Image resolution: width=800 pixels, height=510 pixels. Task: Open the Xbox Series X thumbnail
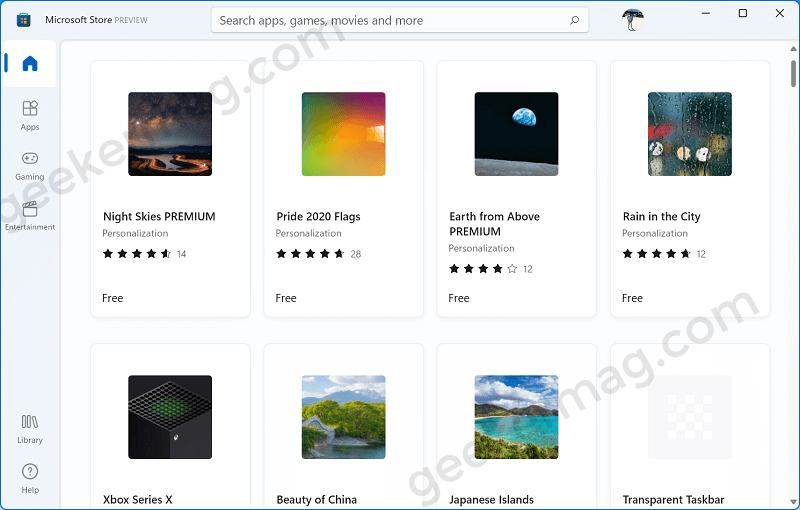[170, 417]
